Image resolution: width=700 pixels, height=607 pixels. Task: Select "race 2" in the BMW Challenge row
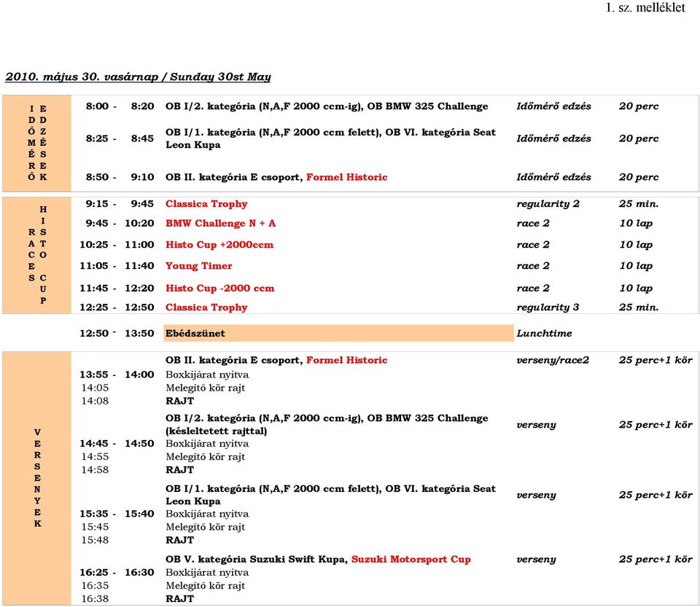(533, 224)
